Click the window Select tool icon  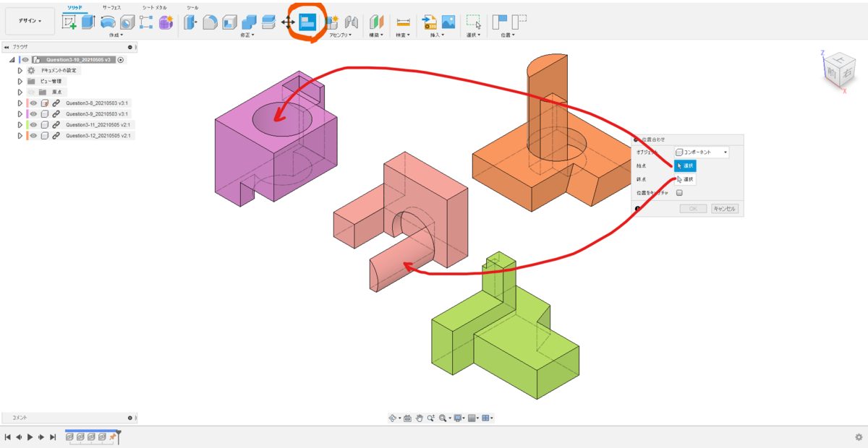click(474, 22)
